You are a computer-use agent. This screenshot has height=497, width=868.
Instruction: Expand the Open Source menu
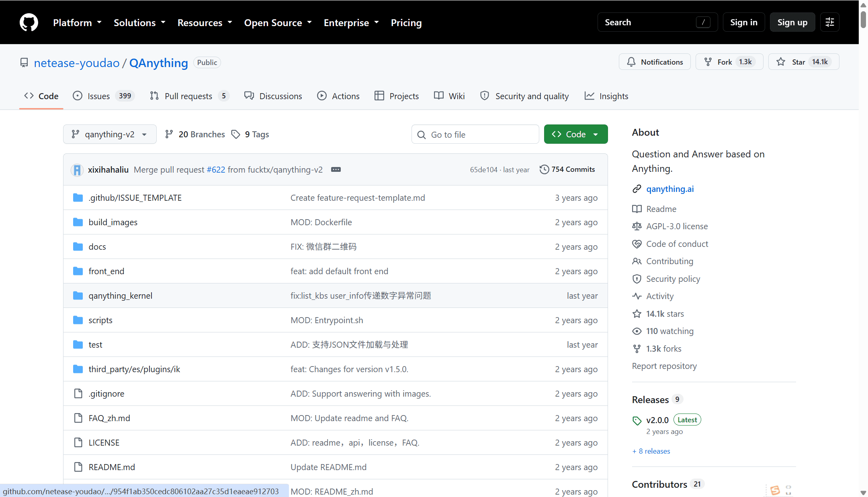278,22
